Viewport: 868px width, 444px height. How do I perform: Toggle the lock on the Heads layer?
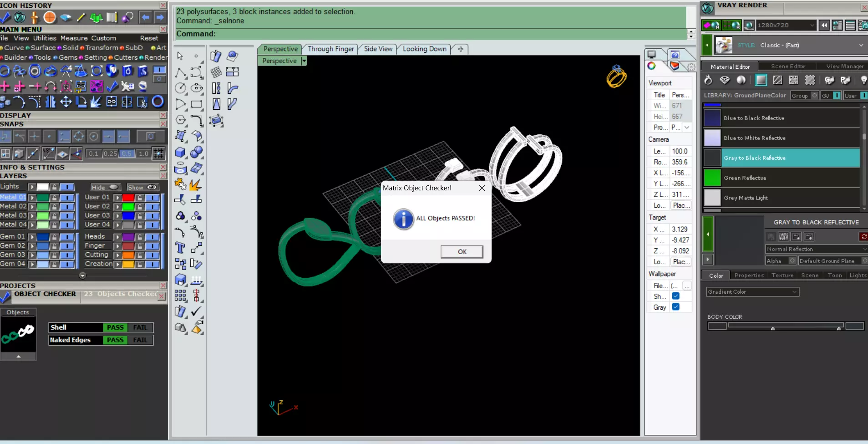click(x=140, y=237)
